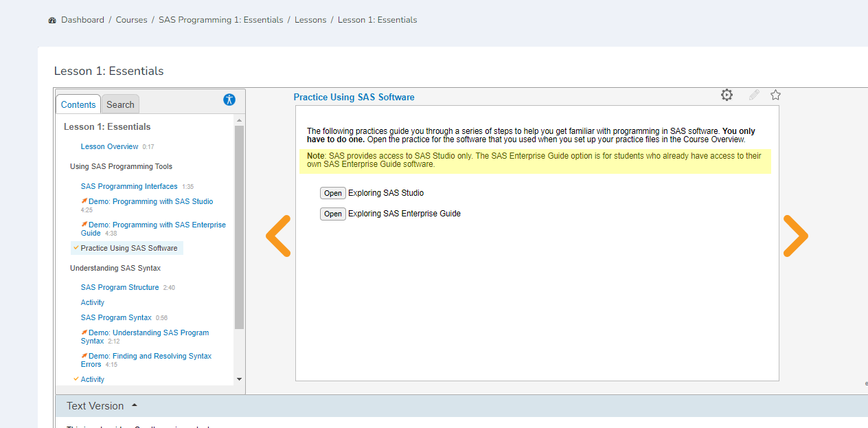Click the Dashboard gauge icon in breadcrumb
Screen dimensions: 868x428
point(52,21)
